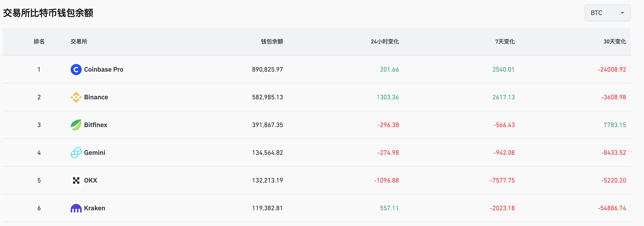
Task: Click the OKX checkered logo
Action: 76,180
